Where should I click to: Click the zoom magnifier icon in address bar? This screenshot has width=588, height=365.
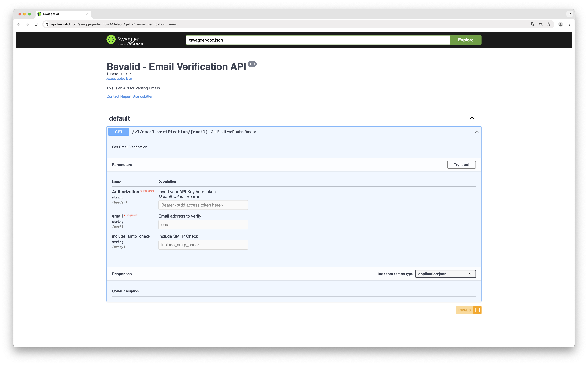point(541,24)
